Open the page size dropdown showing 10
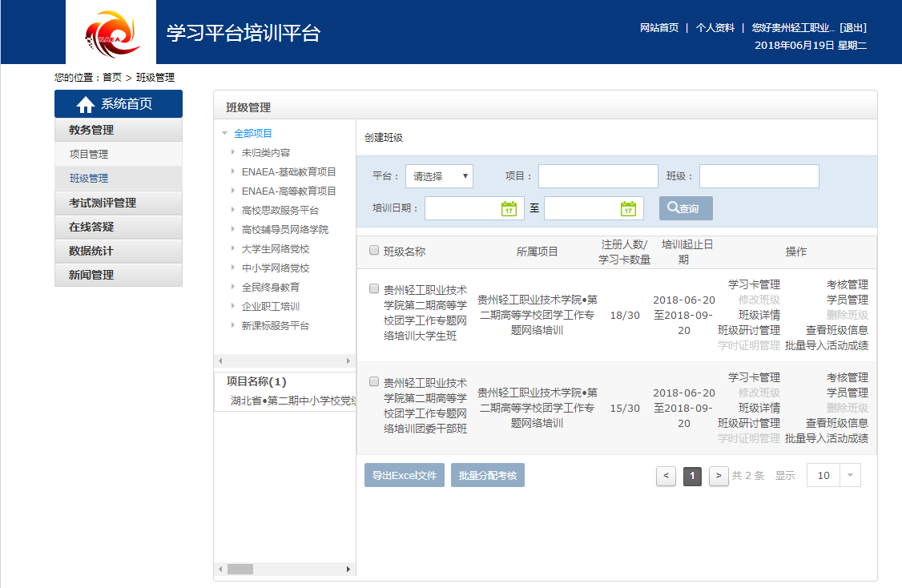The width and height of the screenshot is (902, 588). point(834,475)
